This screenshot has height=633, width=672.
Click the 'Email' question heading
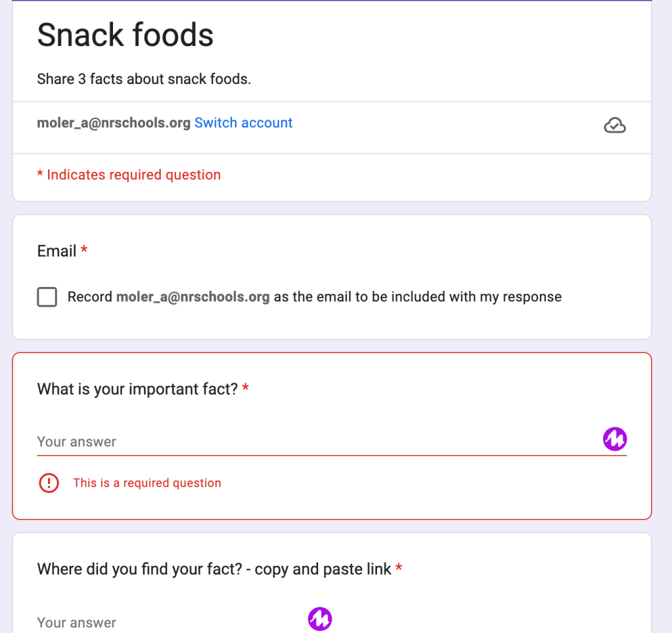pos(56,251)
